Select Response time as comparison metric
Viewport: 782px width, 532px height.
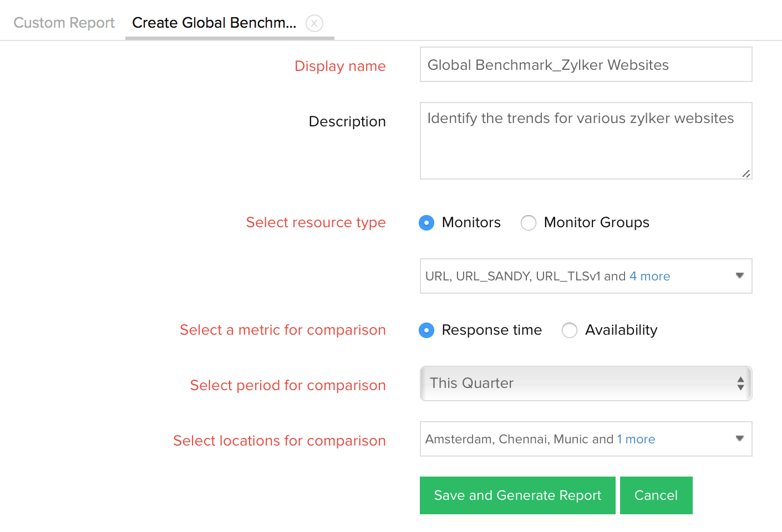pyautogui.click(x=426, y=330)
